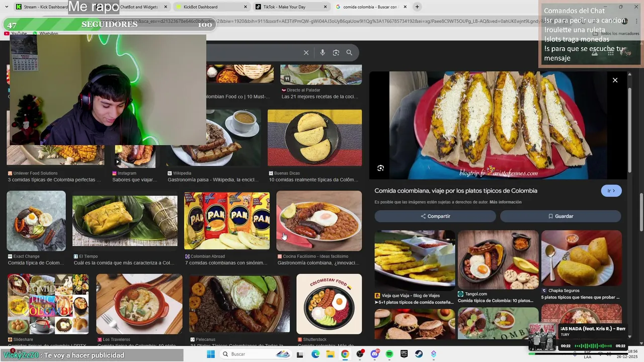Open the title 'Comida colombiana, viaje por los platos'

(x=456, y=191)
